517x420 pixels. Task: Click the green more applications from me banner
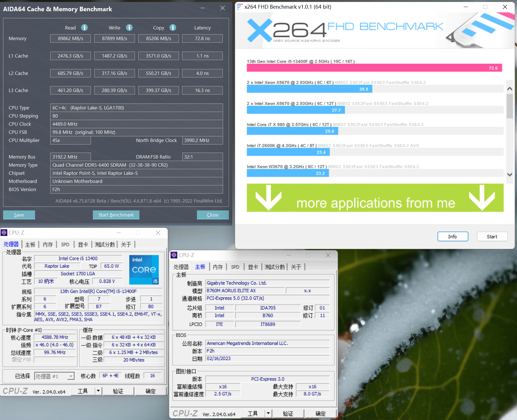(375, 198)
